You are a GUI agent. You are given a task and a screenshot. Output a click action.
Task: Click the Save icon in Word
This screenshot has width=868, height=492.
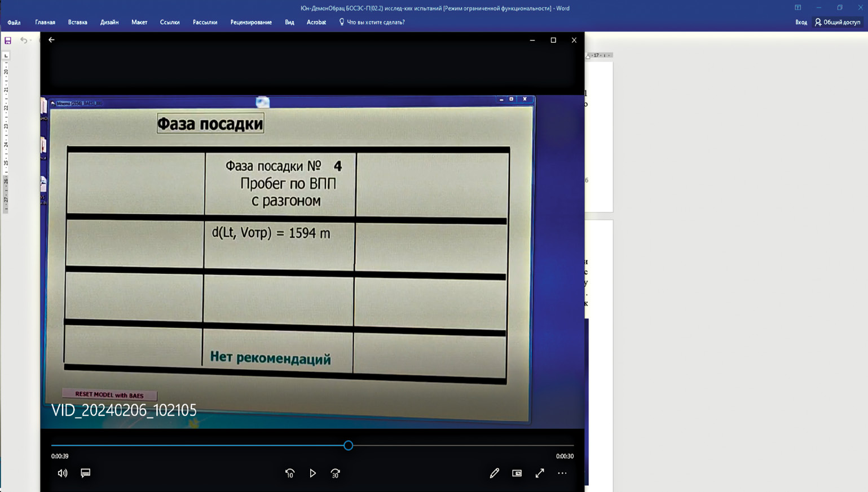click(8, 41)
